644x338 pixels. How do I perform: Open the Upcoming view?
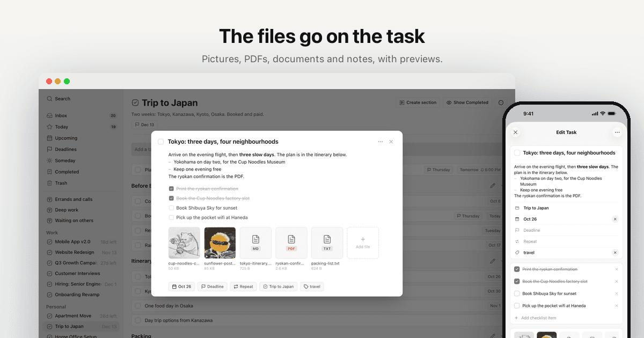82,138
